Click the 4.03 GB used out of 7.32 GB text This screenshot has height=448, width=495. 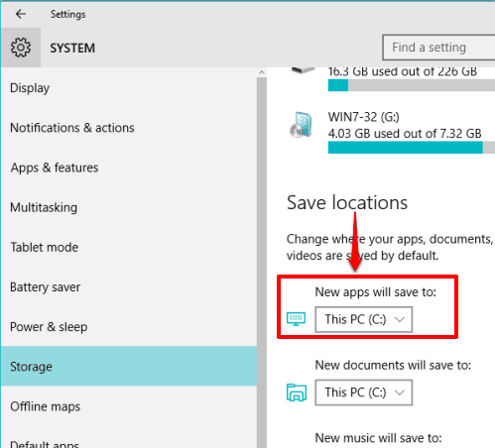[x=405, y=134]
